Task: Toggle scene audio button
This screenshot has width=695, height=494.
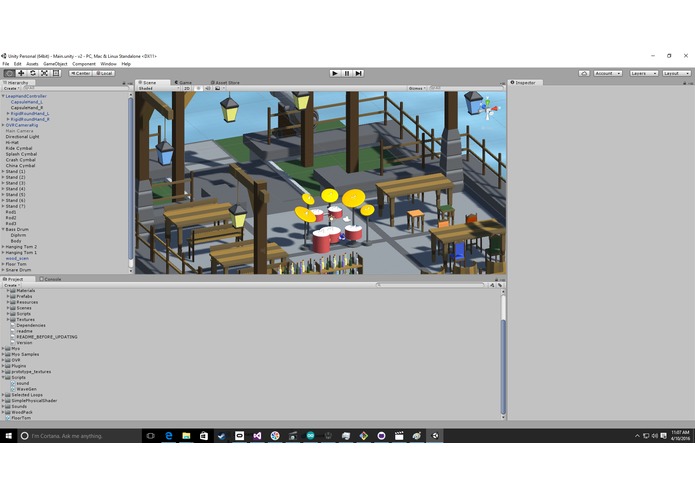Action: coord(207,88)
